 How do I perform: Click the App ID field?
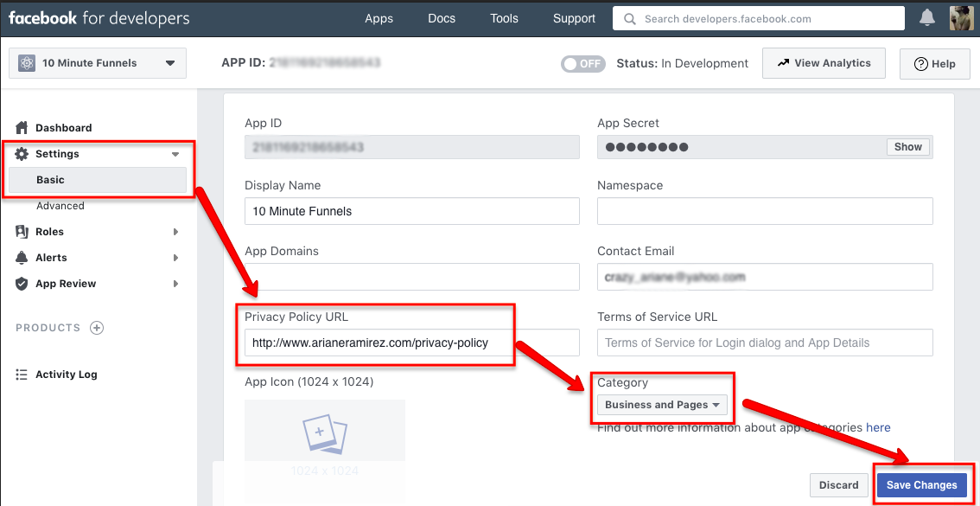(412, 147)
